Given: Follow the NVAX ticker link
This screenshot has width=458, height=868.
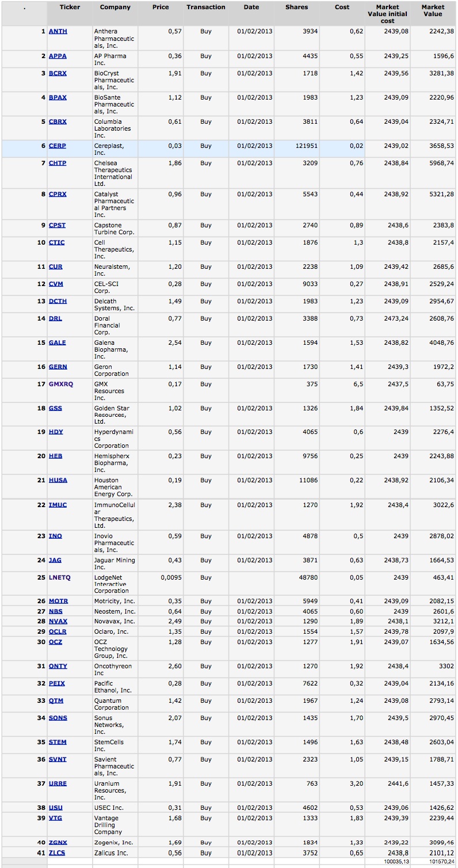Looking at the screenshot, I should pyautogui.click(x=58, y=622).
